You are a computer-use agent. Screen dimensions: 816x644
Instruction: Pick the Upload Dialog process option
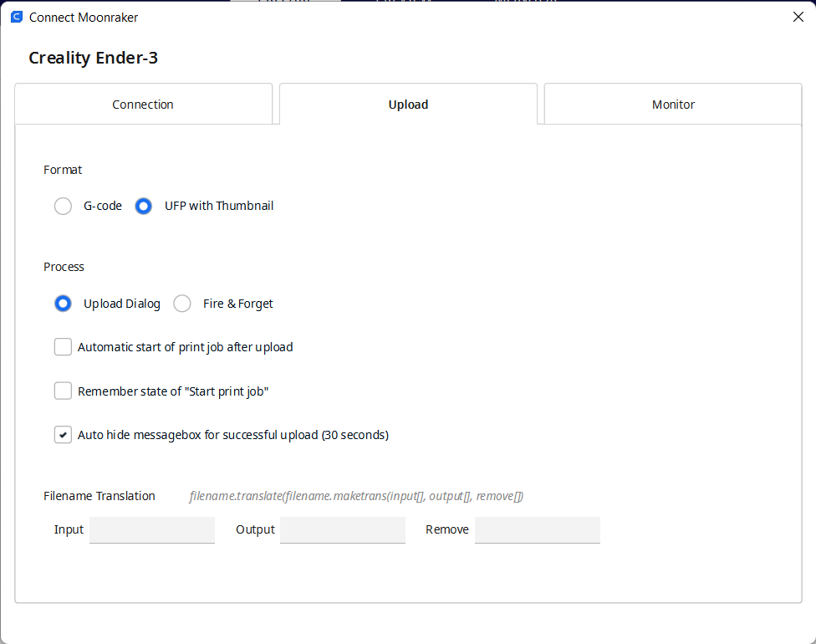point(63,304)
